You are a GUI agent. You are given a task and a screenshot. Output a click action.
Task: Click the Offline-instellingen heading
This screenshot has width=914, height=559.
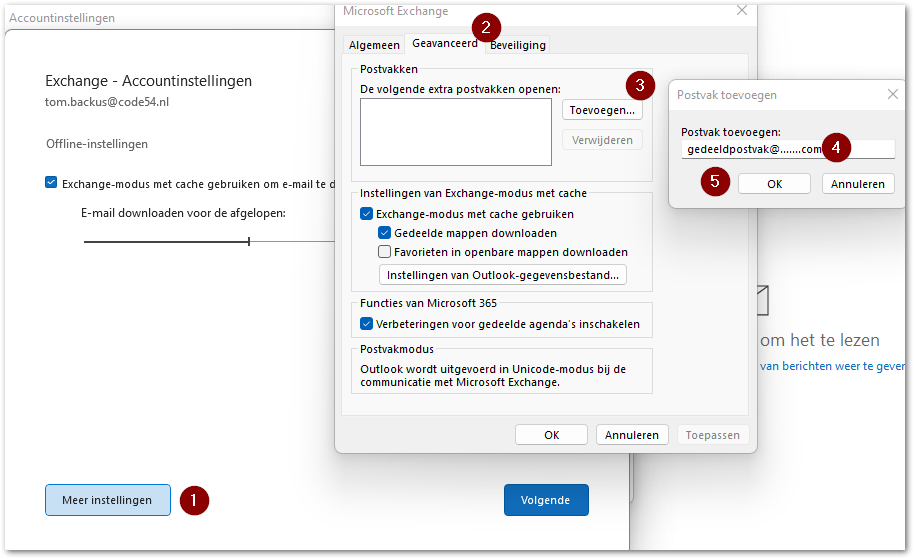97,144
